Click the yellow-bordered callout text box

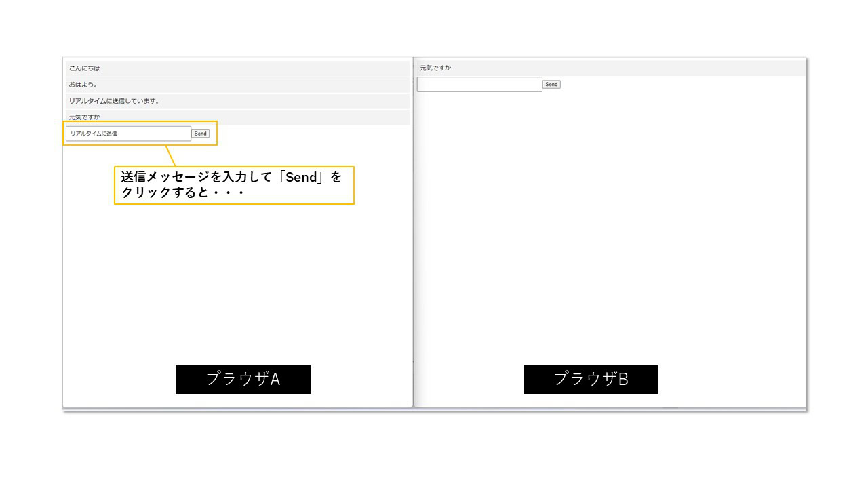pos(234,185)
